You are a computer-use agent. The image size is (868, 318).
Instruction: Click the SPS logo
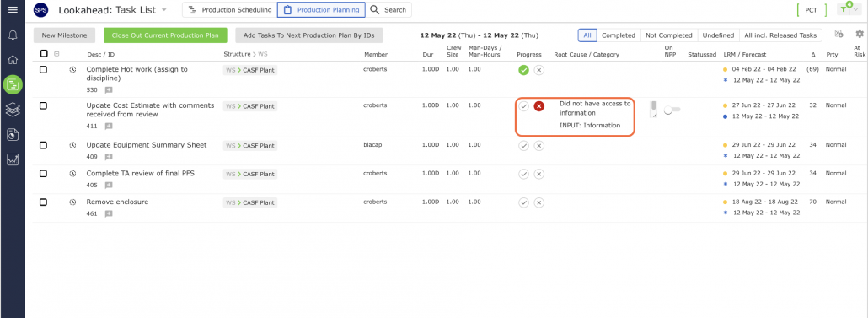(41, 10)
